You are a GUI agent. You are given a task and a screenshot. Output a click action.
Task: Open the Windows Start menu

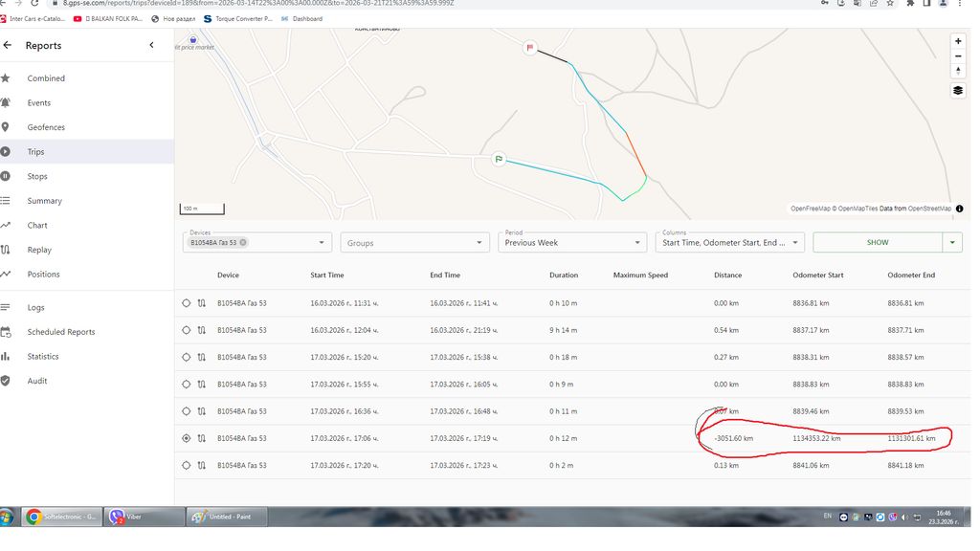tap(7, 518)
